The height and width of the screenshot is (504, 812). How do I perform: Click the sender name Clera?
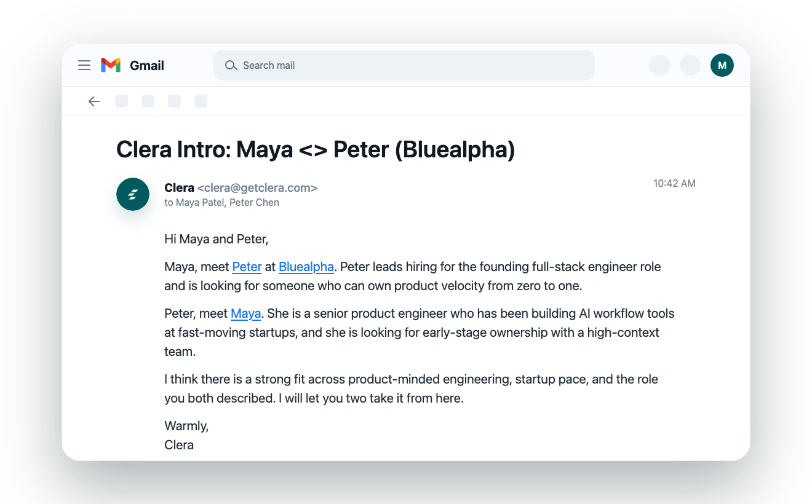pos(179,188)
